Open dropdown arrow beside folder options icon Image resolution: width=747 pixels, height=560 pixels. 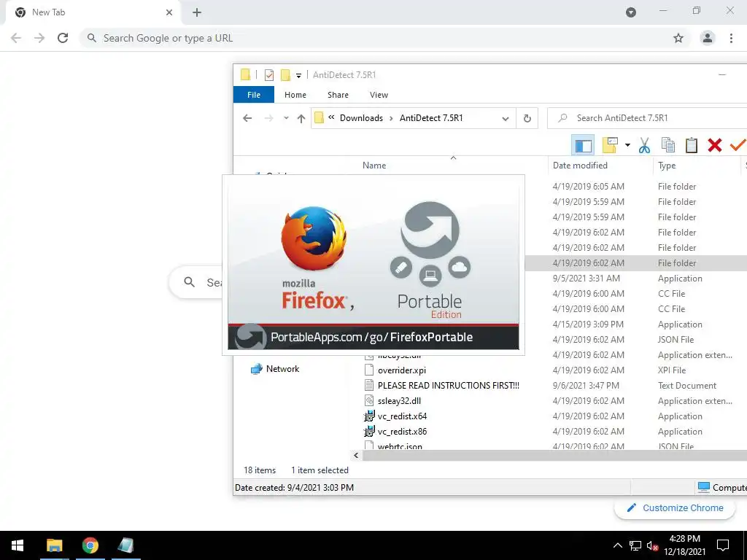[627, 145]
